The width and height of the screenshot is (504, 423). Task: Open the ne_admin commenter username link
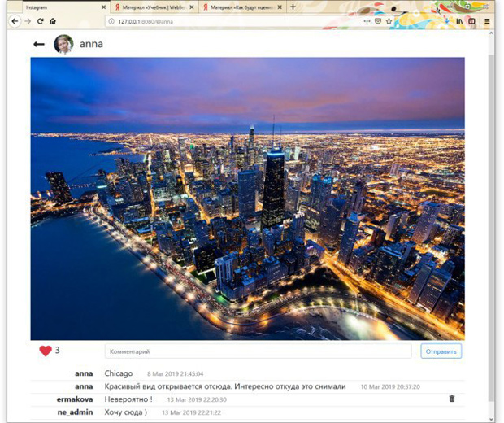[74, 412]
